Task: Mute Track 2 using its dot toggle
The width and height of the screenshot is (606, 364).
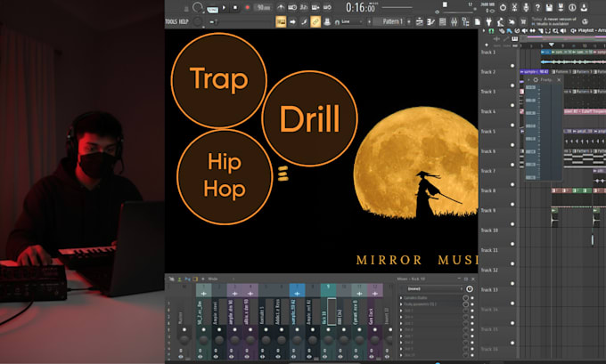Action: point(512,85)
